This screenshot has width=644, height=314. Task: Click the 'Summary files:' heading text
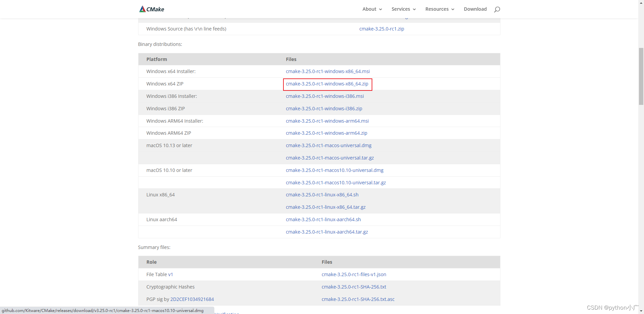154,247
